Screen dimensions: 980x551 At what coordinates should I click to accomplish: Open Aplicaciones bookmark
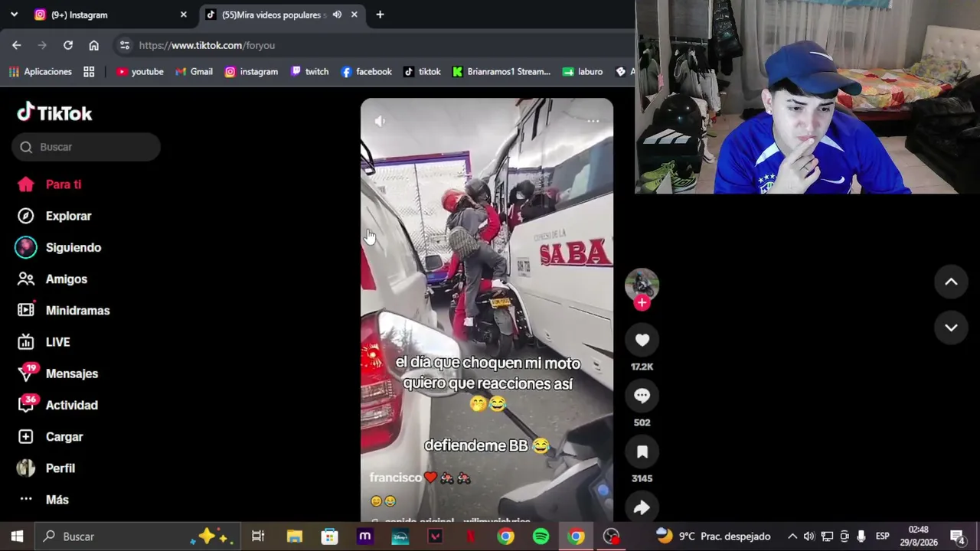tap(40, 71)
